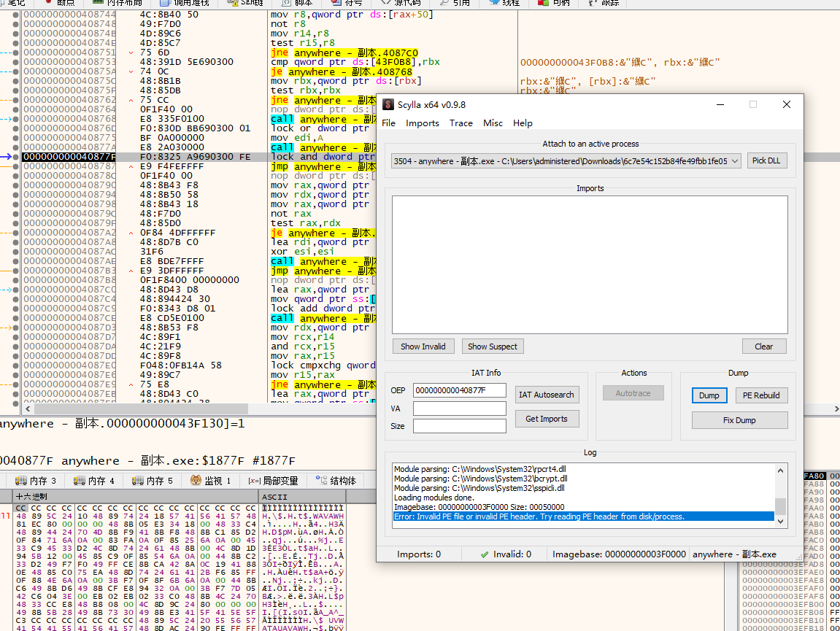Open the Imports menu in Scylla
Image resolution: width=840 pixels, height=631 pixels.
click(423, 123)
